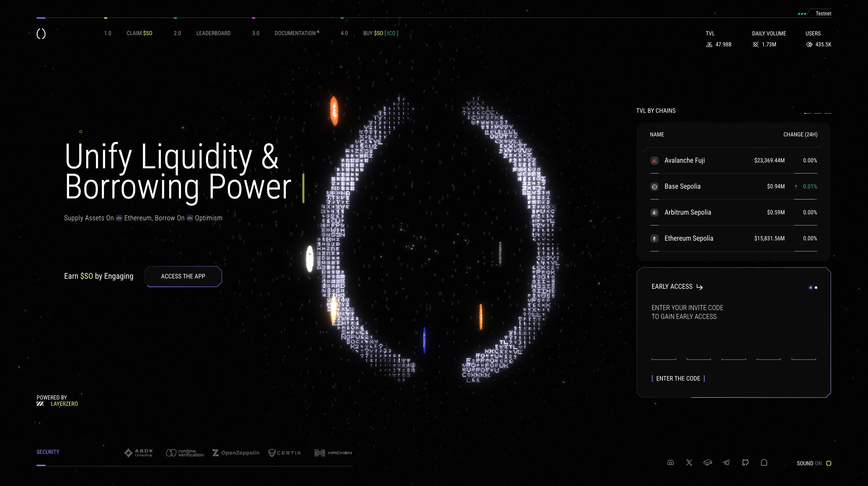868x486 pixels.
Task: Select the last TVL by Chains pagination dash
Action: (828, 113)
